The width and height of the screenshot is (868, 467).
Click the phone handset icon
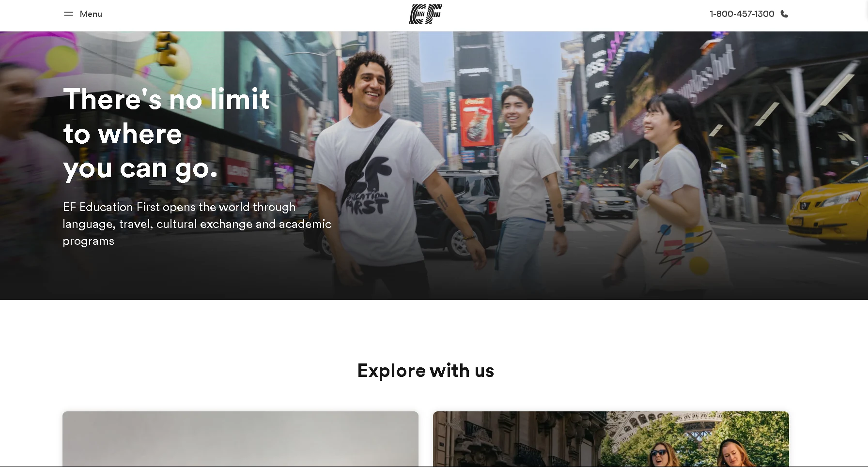(x=784, y=14)
